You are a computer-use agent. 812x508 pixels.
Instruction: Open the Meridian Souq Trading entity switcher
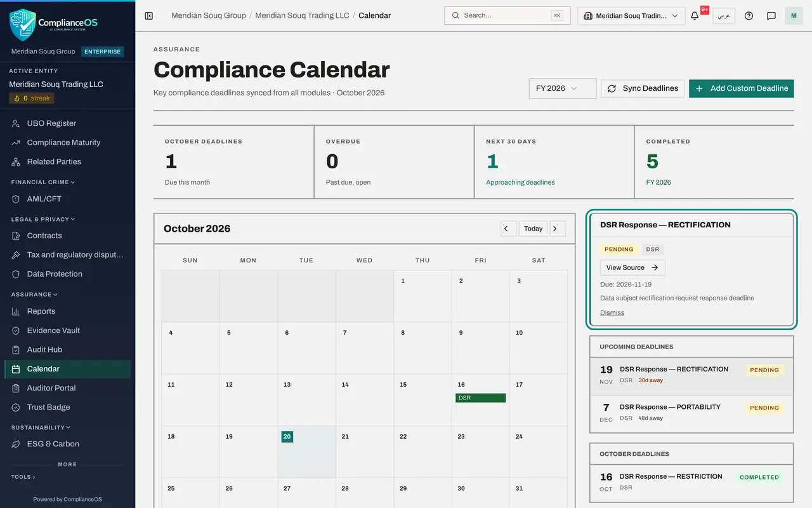click(631, 16)
